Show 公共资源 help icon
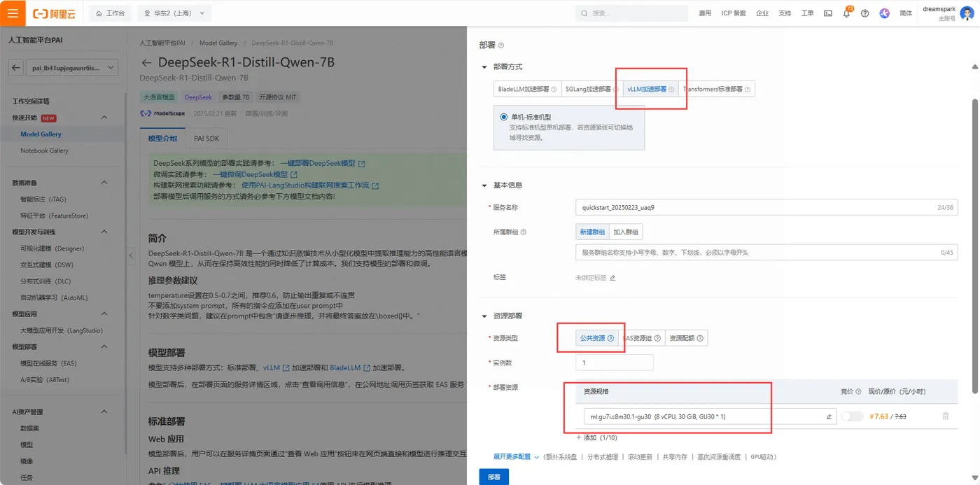 pyautogui.click(x=610, y=339)
